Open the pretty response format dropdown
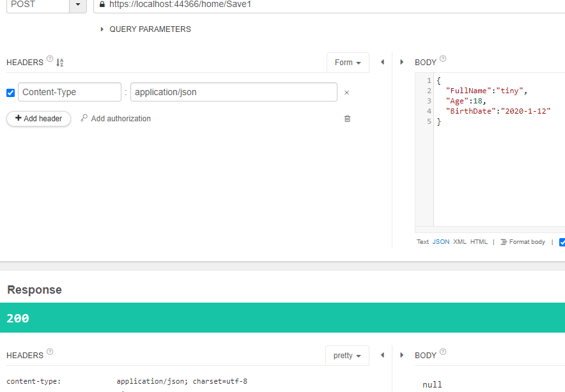 [347, 356]
